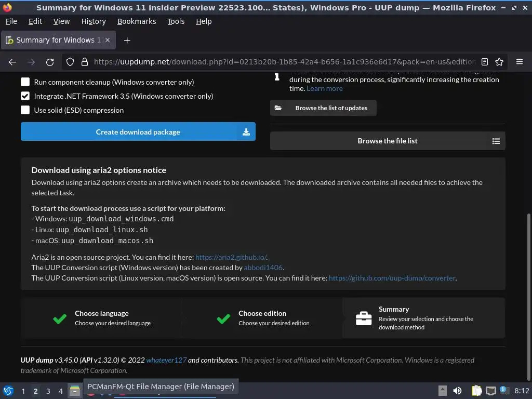Click the Summary briefcase icon
The image size is (532, 399).
pyautogui.click(x=364, y=318)
